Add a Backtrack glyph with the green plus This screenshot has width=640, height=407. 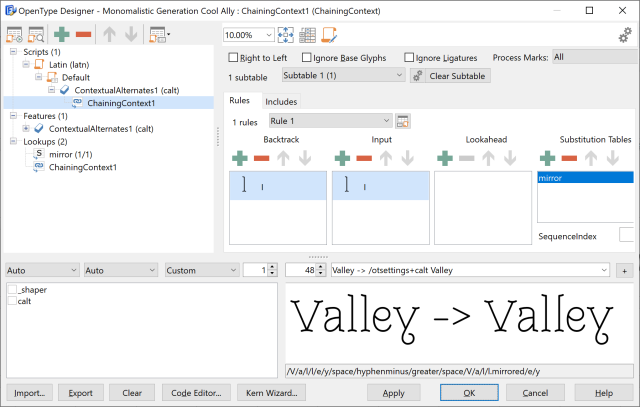[239, 158]
